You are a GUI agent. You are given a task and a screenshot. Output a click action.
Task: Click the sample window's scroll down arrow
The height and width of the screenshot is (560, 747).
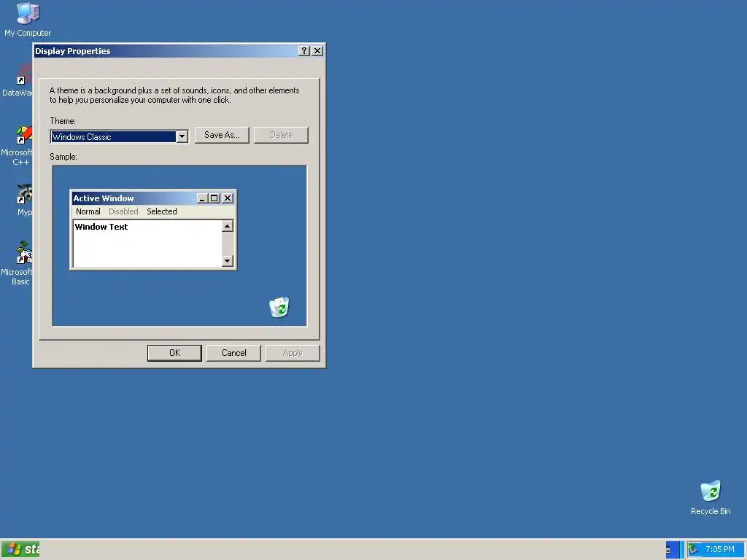coord(228,260)
